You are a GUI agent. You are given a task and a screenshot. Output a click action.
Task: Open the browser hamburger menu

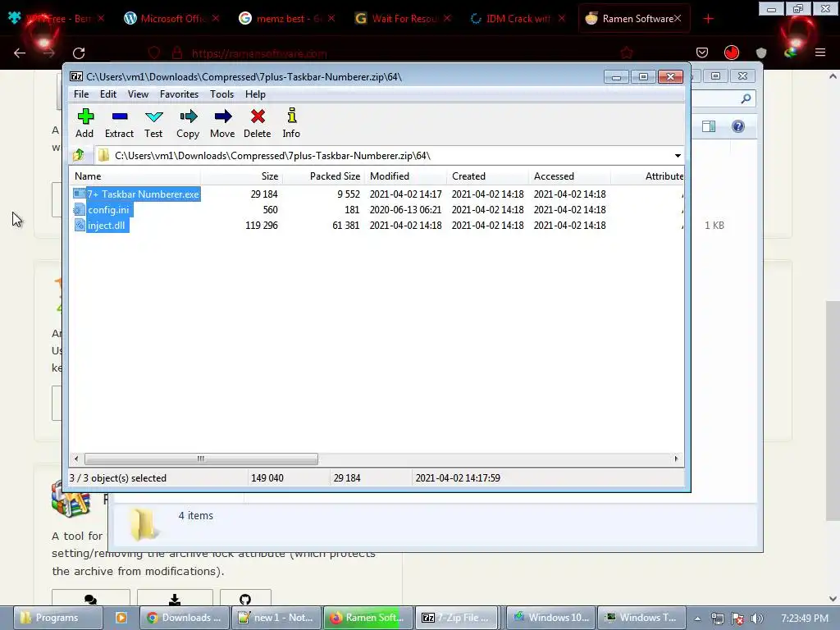[x=820, y=52]
